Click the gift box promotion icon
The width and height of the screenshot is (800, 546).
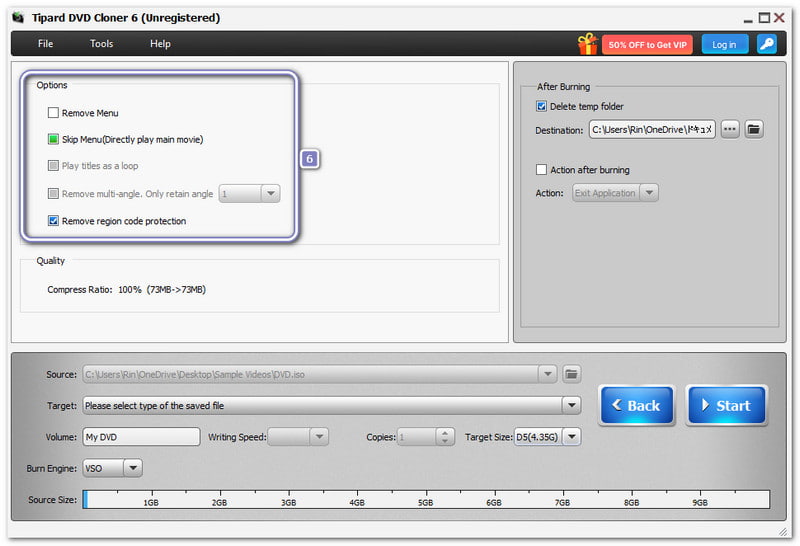(x=587, y=44)
